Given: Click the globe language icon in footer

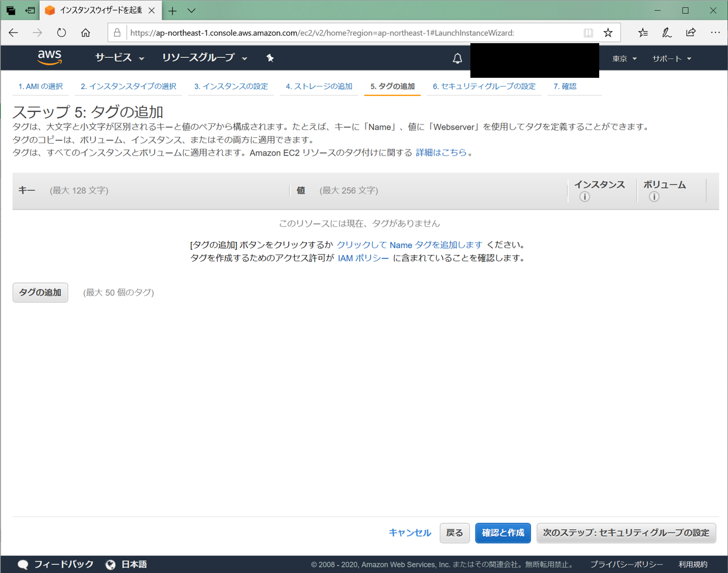Looking at the screenshot, I should tap(111, 564).
